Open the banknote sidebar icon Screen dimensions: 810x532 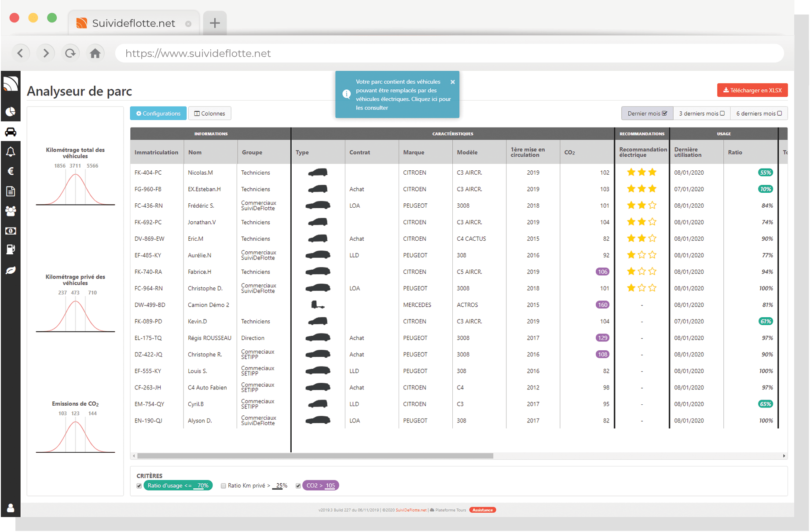(11, 231)
